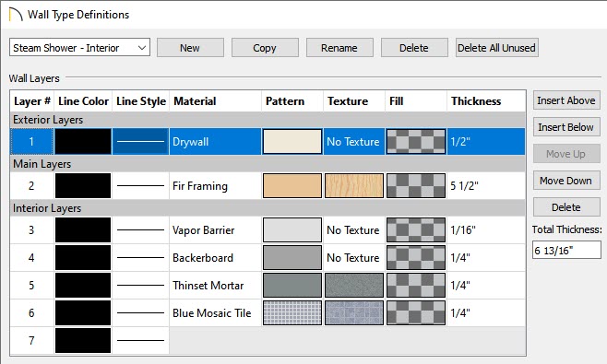Click the Rename button
The image size is (607, 364).
pos(339,48)
